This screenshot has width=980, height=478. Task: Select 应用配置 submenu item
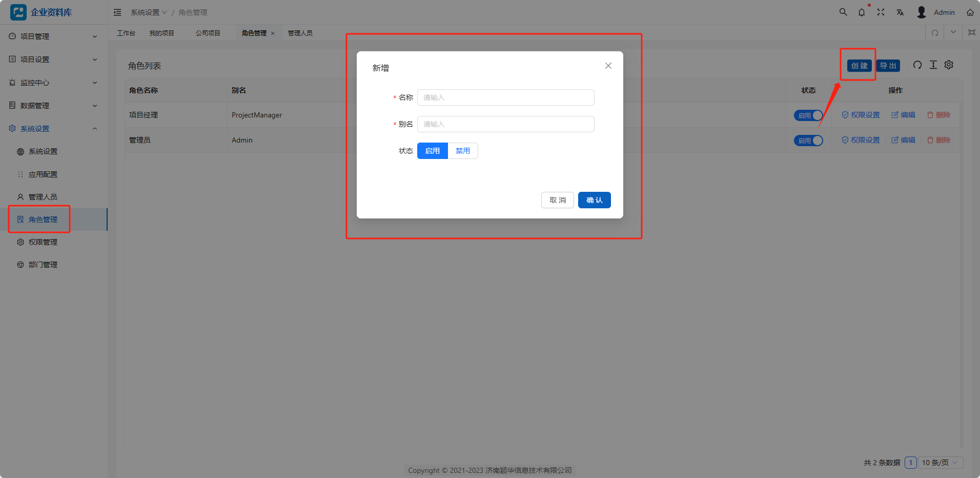(x=53, y=174)
